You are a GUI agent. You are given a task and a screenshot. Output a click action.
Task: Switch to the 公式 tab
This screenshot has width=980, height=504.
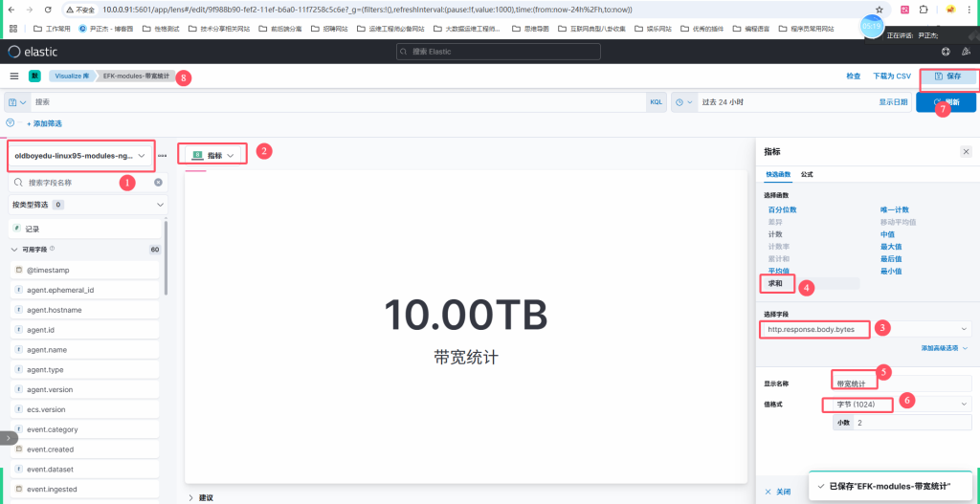(807, 174)
